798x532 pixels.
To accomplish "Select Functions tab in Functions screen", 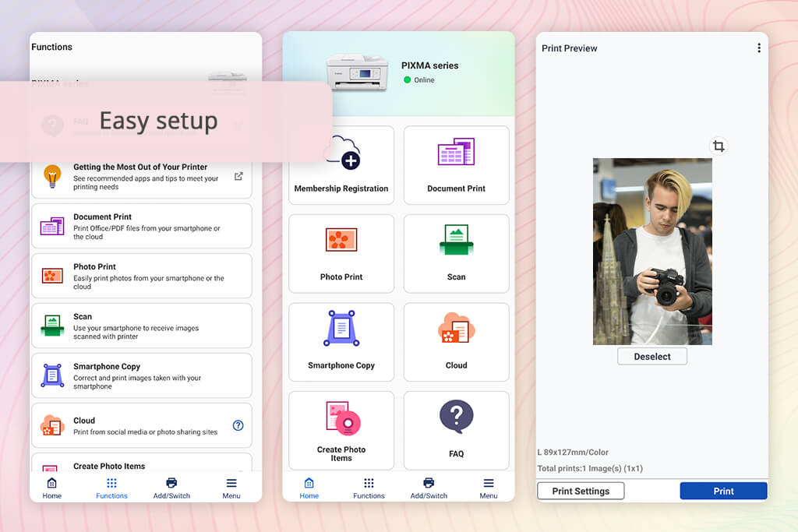I will tap(111, 488).
